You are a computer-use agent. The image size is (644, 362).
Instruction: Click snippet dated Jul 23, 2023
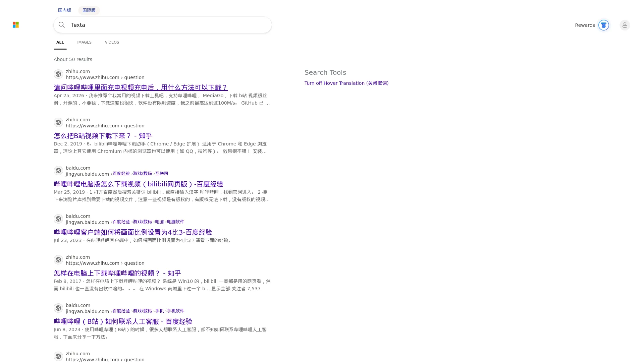[x=143, y=240]
